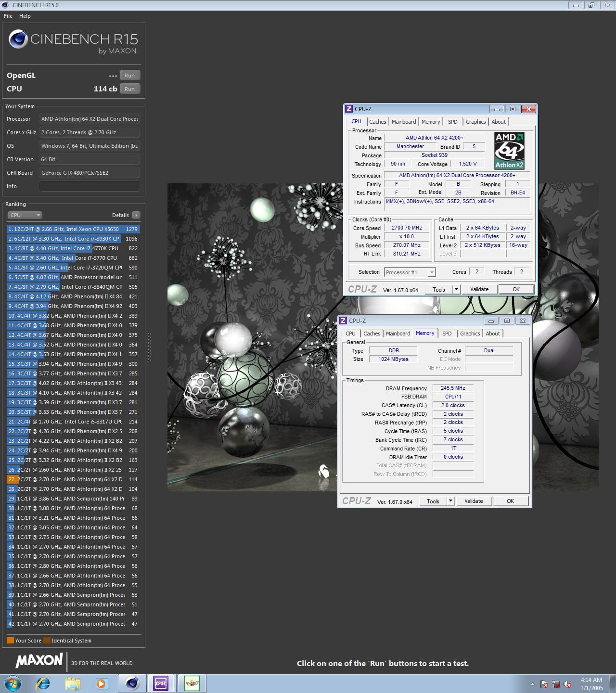Open the CPU ranking type dropdown
616x693 pixels.
click(25, 215)
